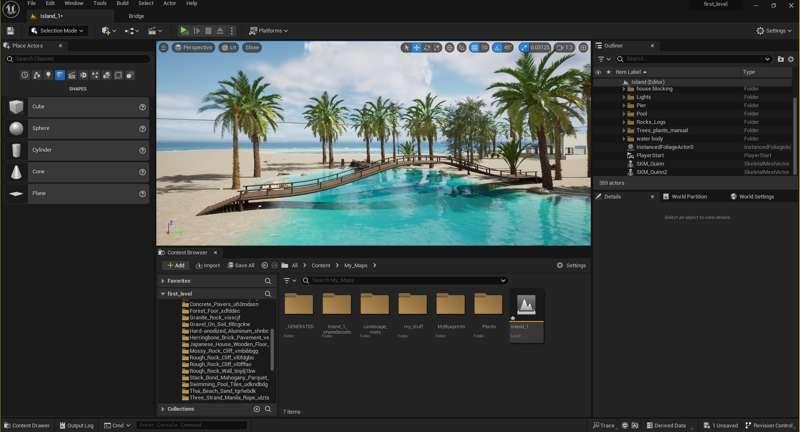Open the add content quick-menu dropdown in the toolbar
800x432 pixels.
coord(109,31)
